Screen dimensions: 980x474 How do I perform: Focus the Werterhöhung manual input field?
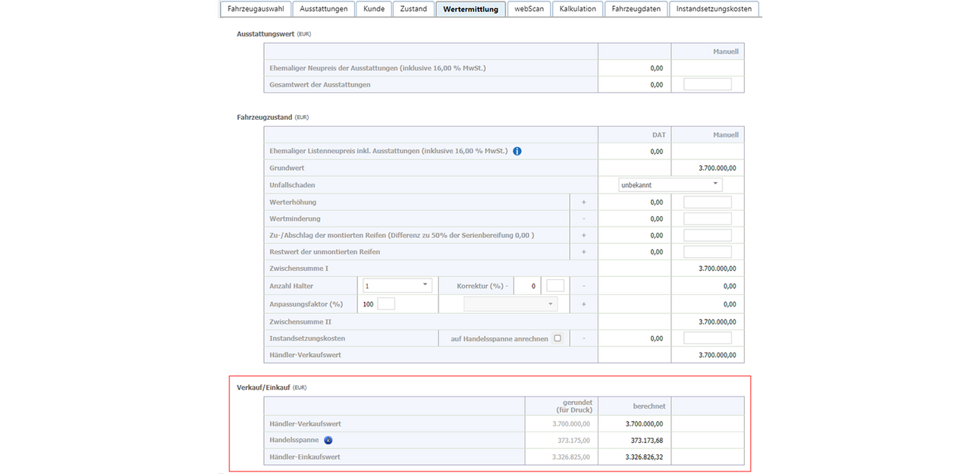point(707,202)
